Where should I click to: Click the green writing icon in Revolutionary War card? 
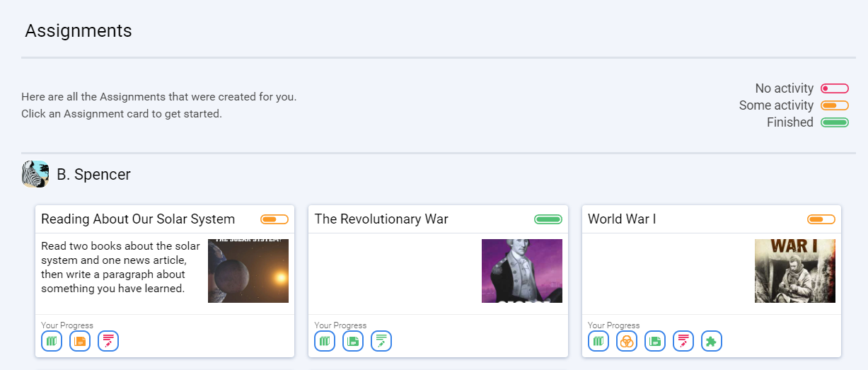pos(381,341)
